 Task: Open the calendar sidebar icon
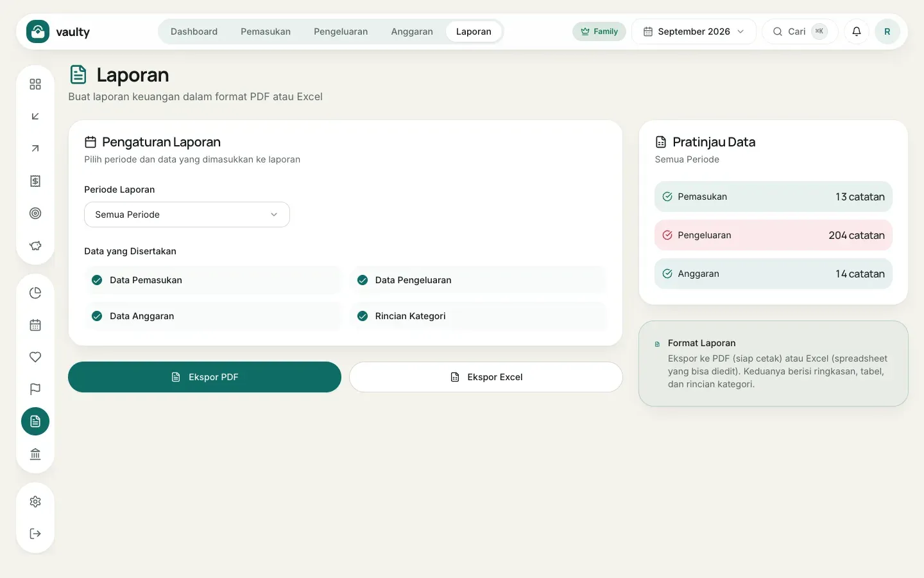pos(35,325)
